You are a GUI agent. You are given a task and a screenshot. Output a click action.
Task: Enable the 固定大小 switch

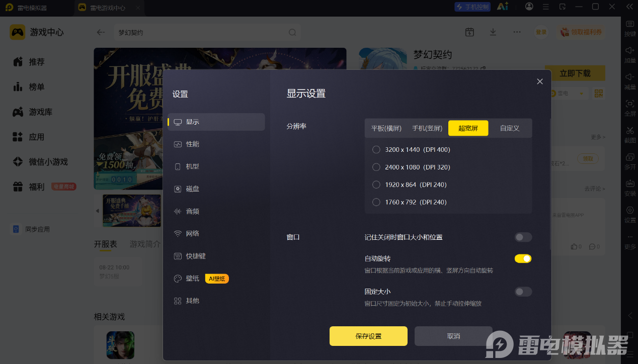[523, 292]
